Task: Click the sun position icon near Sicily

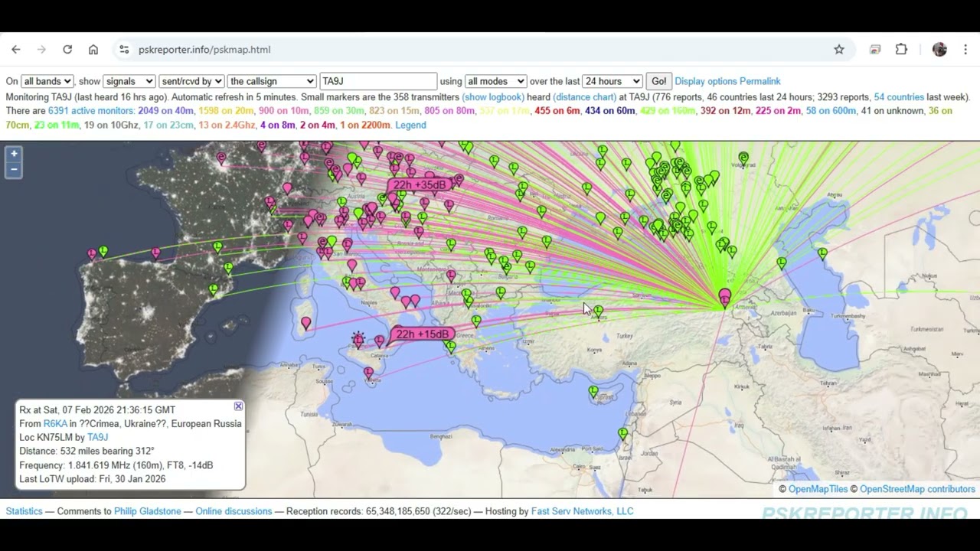Action: (x=358, y=338)
